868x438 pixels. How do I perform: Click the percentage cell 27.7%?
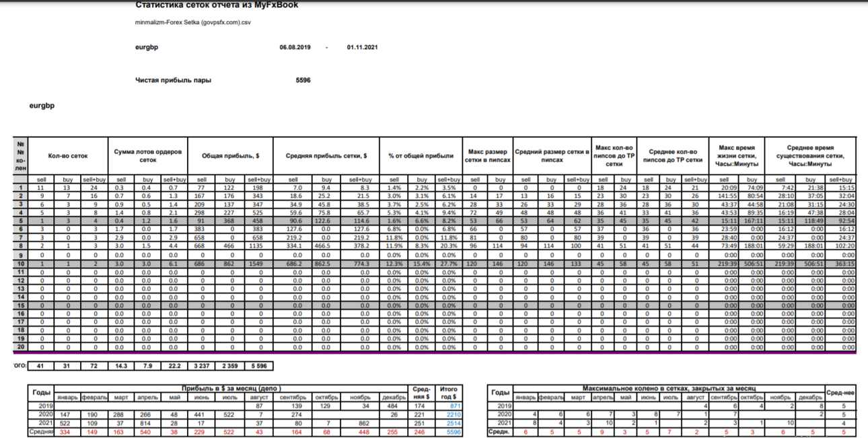(x=449, y=265)
